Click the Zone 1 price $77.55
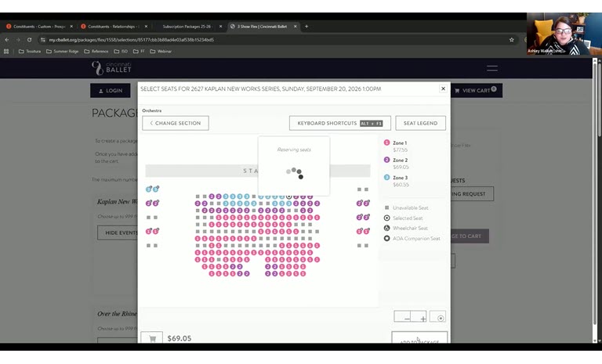The width and height of the screenshot is (602, 364). pyautogui.click(x=400, y=150)
